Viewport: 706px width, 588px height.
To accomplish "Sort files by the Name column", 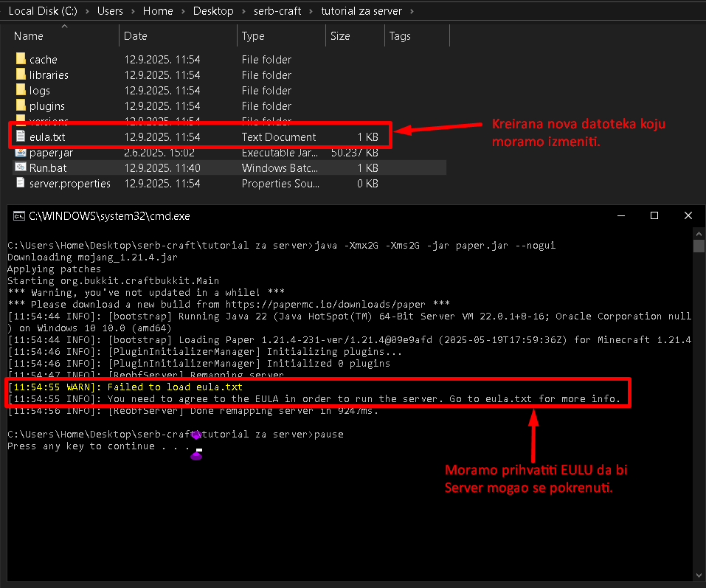I will coord(29,36).
